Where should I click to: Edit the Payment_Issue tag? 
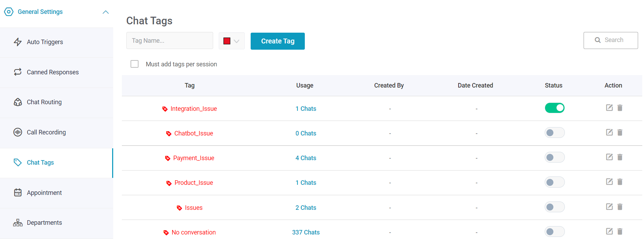click(x=609, y=157)
